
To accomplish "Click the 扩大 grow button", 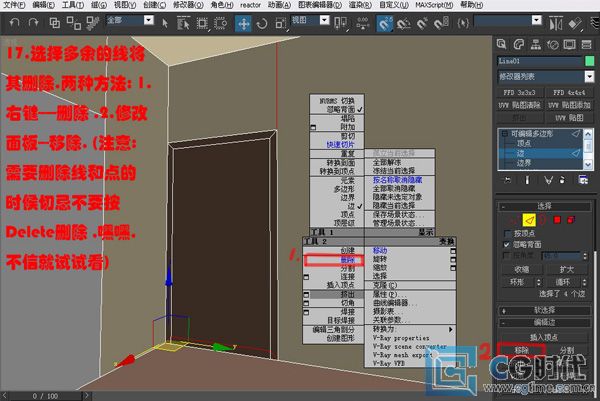I will pos(566,269).
